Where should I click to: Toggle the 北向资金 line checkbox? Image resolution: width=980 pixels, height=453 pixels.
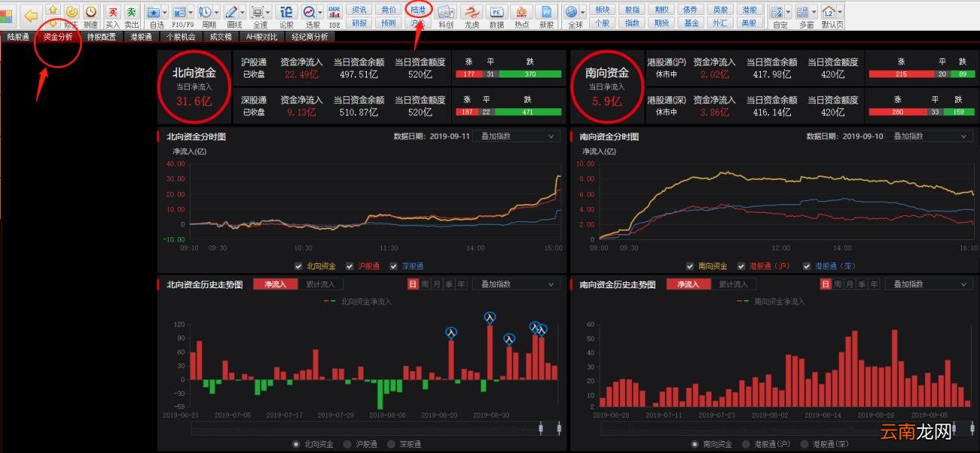point(300,266)
